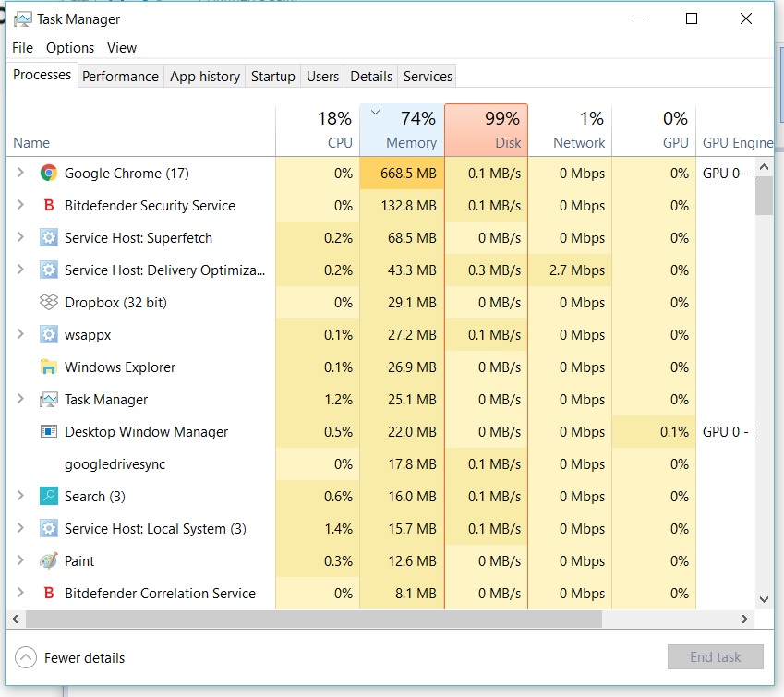Click Chrome's 668.5 MB memory cell
784x697 pixels.
402,173
